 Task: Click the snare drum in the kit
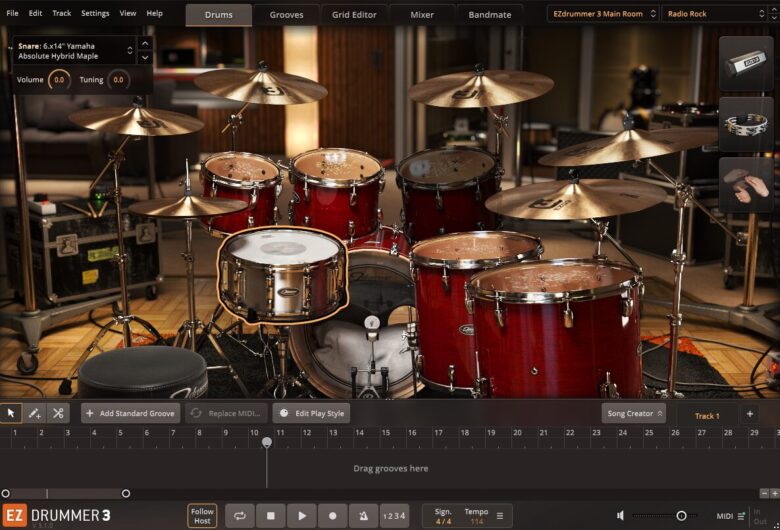click(283, 274)
